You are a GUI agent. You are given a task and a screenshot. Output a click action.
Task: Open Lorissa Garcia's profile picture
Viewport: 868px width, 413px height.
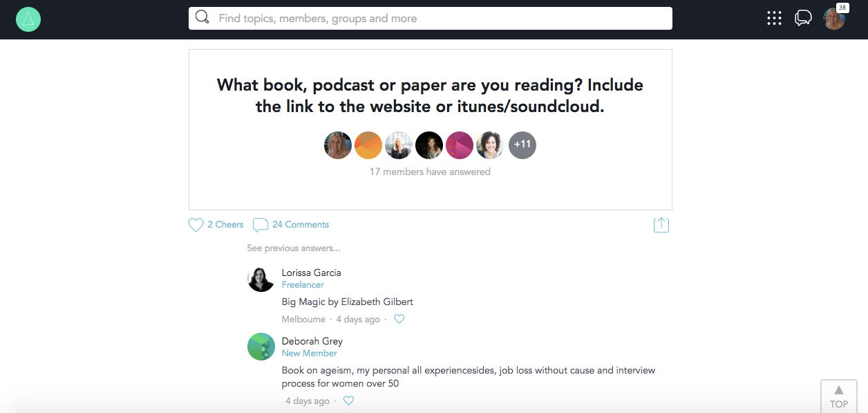pos(261,278)
